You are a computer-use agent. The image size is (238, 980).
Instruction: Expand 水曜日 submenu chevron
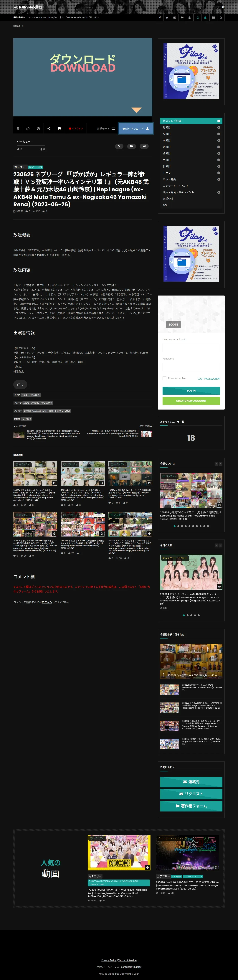click(x=219, y=140)
